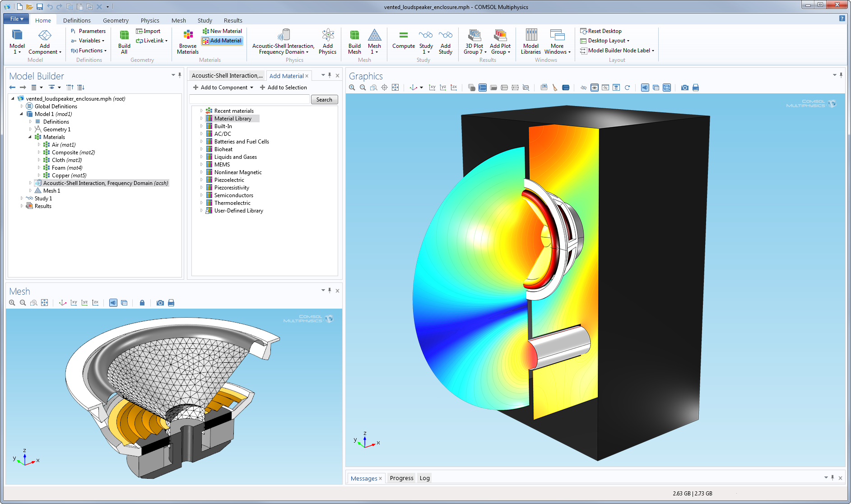The height and width of the screenshot is (504, 851).
Task: Toggle scene light in Graphics toolbar
Action: (x=645, y=88)
